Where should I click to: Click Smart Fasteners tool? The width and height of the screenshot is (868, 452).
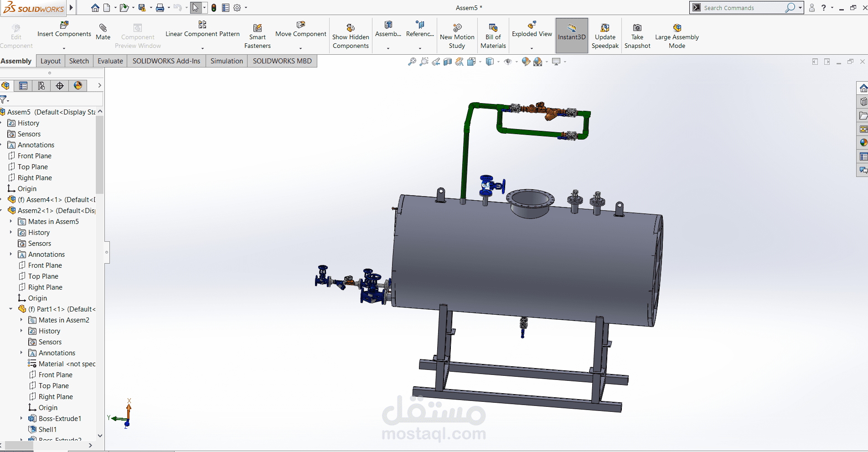click(x=257, y=36)
